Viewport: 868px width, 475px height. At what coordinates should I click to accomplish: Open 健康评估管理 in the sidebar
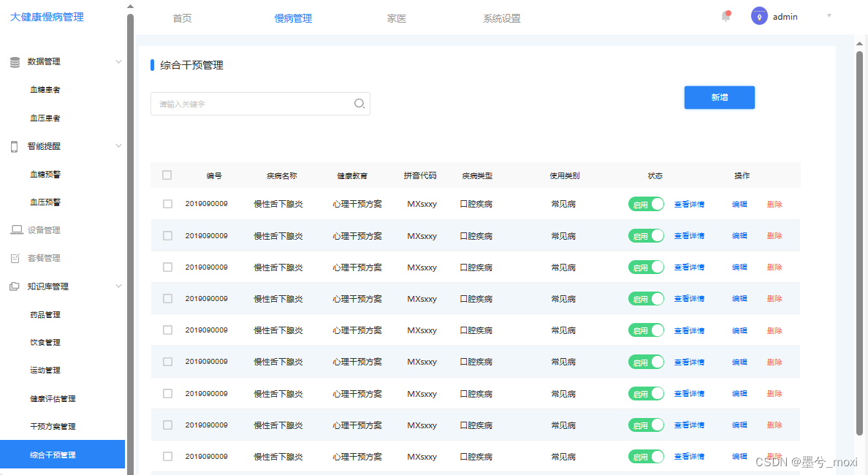pyautogui.click(x=53, y=398)
